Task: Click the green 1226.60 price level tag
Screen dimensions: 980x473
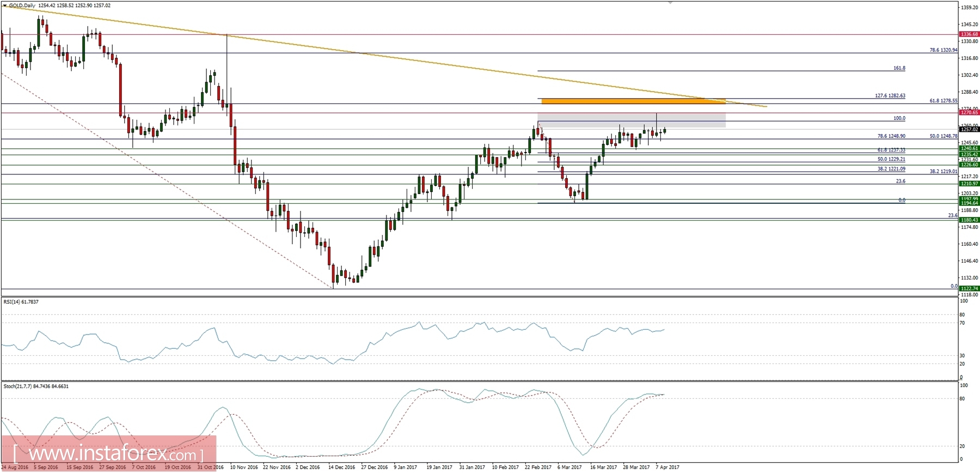Action: click(969, 165)
